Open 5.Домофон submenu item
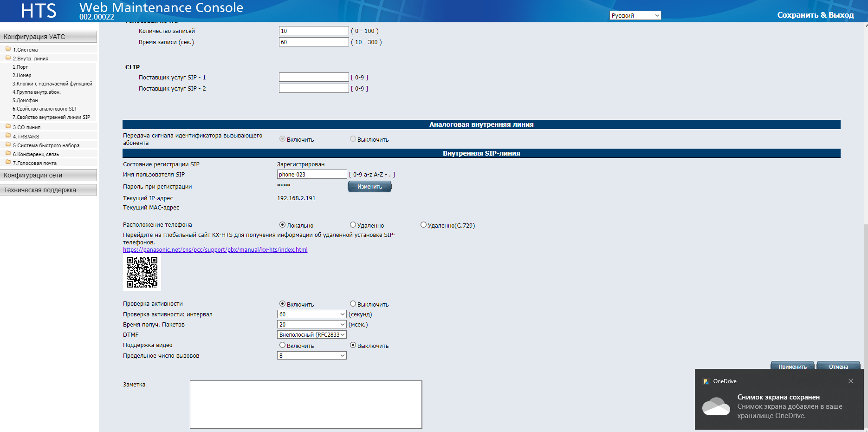Viewport: 868px width, 432px height. click(x=25, y=100)
